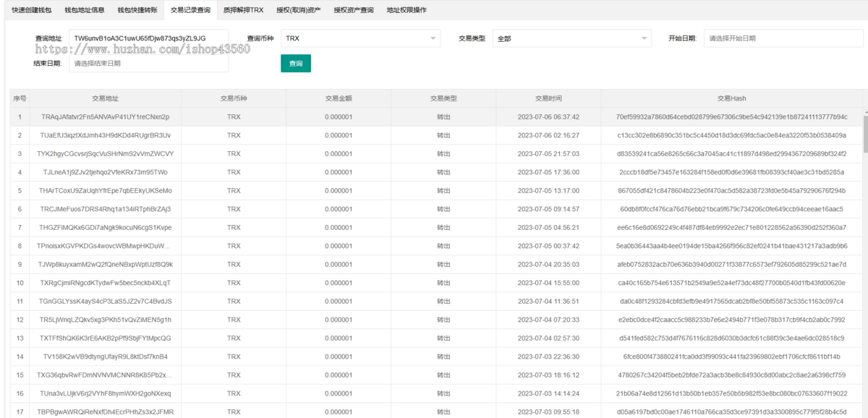Select 交易记录查询 tab

tap(190, 10)
